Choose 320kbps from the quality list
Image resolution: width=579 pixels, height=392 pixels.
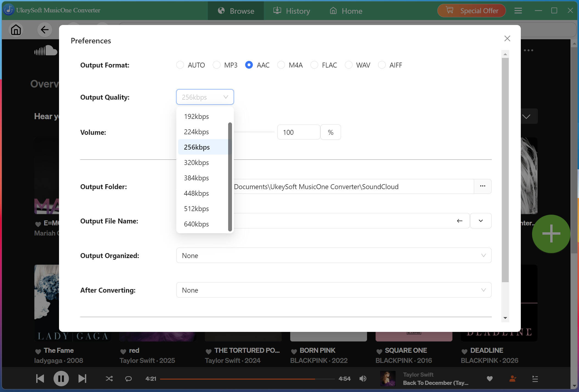tap(203, 163)
